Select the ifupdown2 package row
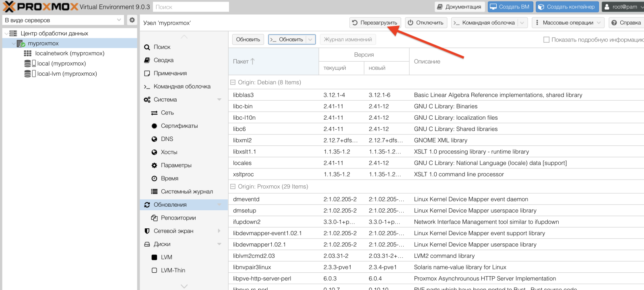644x290 pixels. point(436,222)
